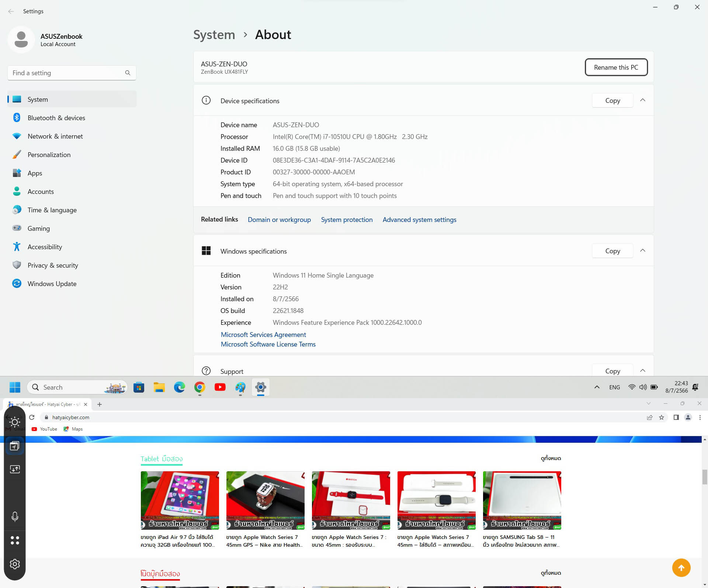Image resolution: width=708 pixels, height=588 pixels.
Task: Click the taskbar Search box
Action: click(77, 387)
